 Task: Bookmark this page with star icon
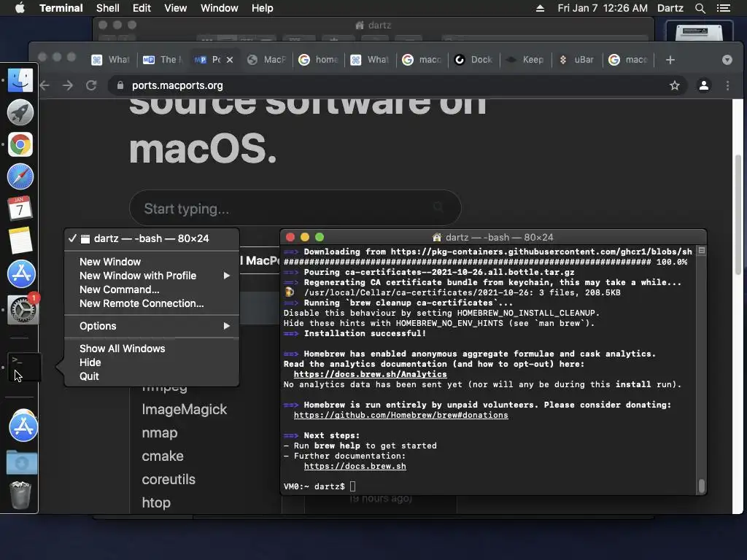point(675,85)
